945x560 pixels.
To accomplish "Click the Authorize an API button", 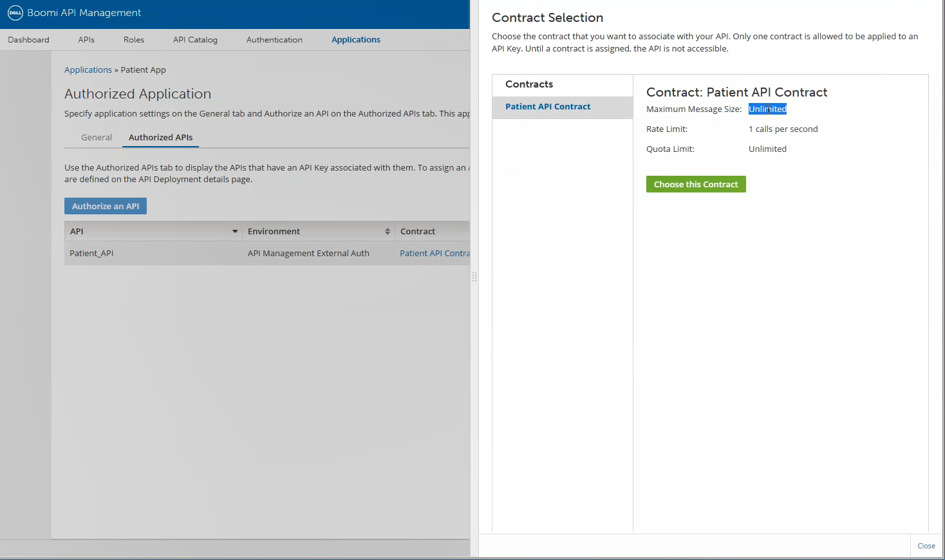I will coord(106,206).
